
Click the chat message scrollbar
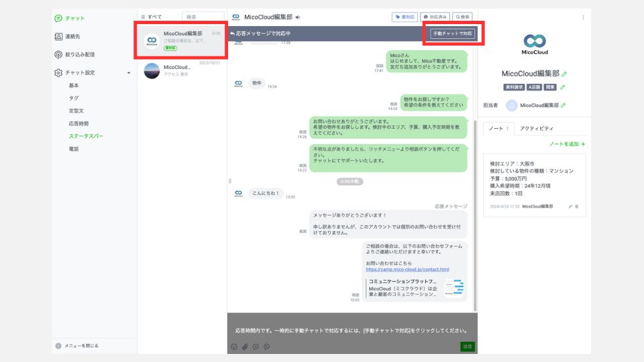(x=475, y=215)
